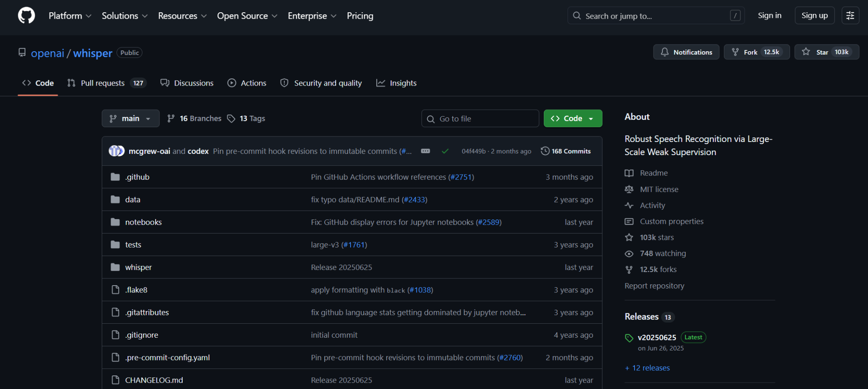868x389 pixels.
Task: Open the Insights tab
Action: point(397,83)
